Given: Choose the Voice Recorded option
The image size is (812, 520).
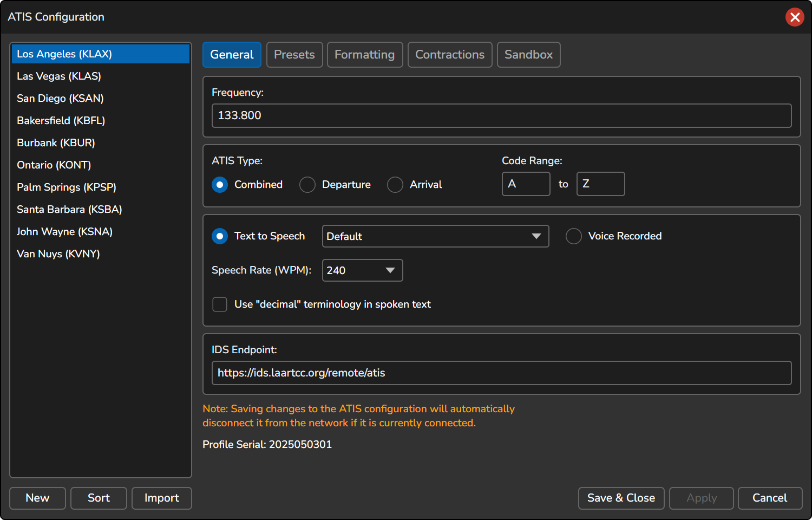Looking at the screenshot, I should [x=574, y=236].
